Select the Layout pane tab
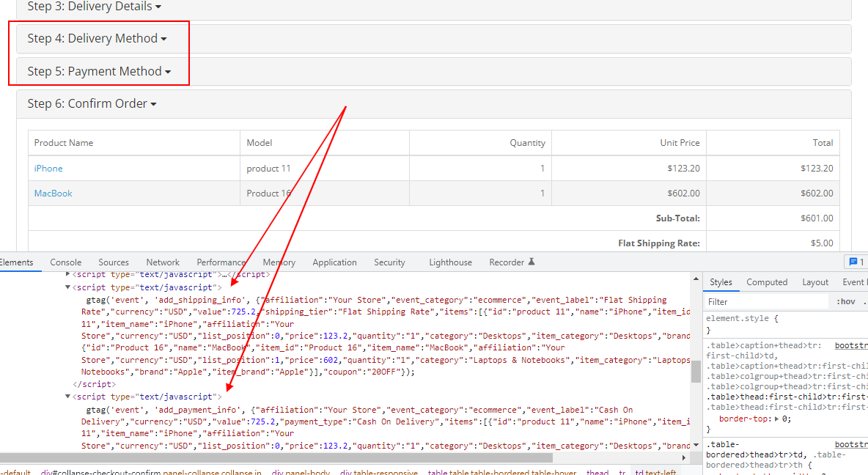Viewport: 868px width, 475px height. point(815,282)
